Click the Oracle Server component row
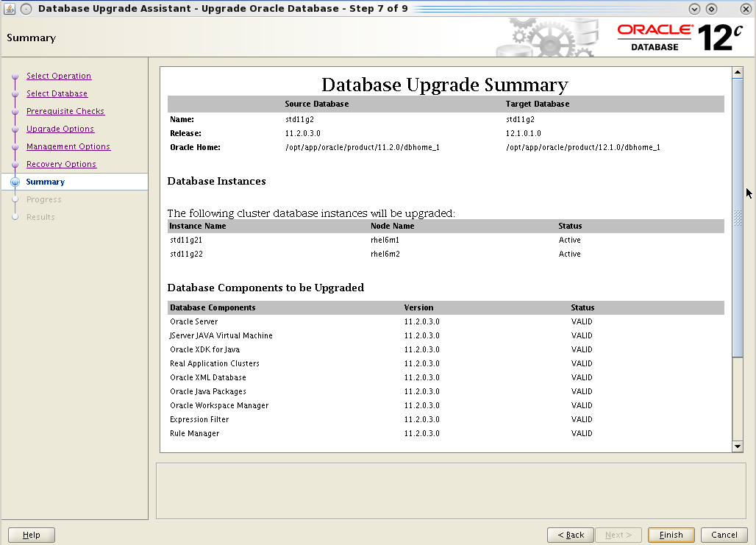This screenshot has width=756, height=545. (x=446, y=321)
